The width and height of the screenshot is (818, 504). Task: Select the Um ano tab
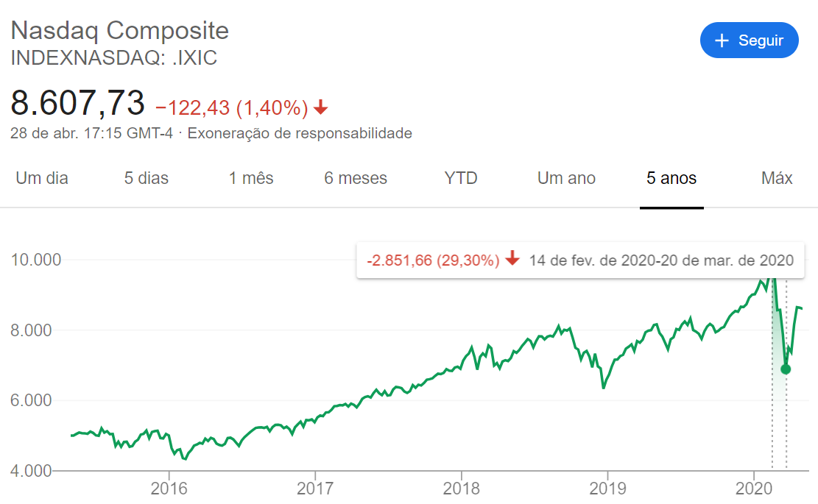pos(566,178)
